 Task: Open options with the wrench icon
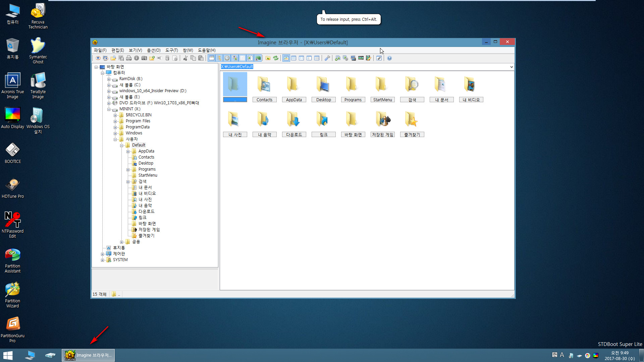pos(327,58)
